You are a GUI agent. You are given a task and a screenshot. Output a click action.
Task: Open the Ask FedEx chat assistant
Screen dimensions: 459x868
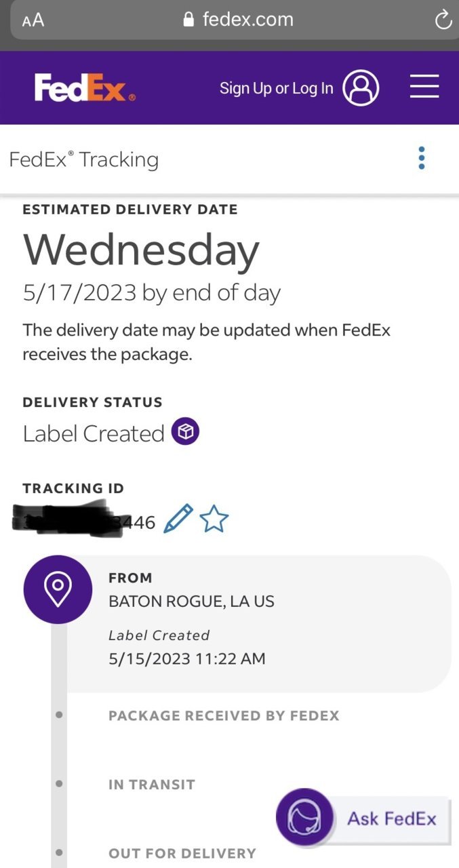click(x=363, y=818)
